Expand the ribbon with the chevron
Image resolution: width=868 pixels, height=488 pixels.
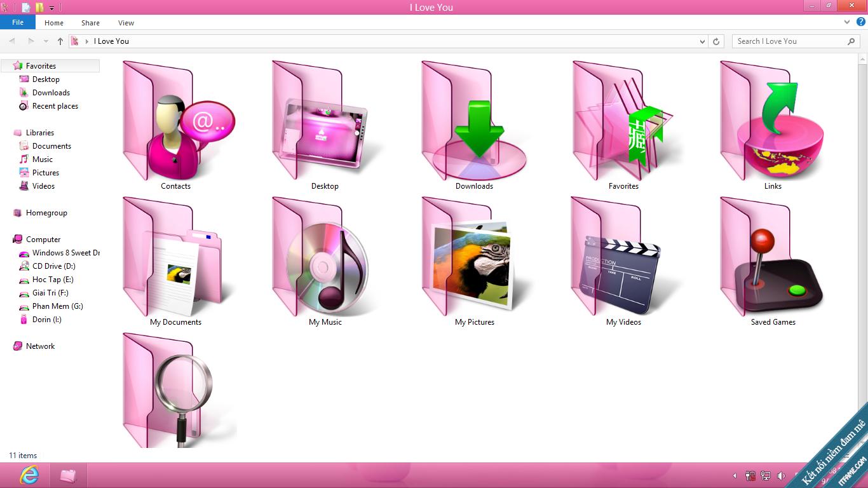click(x=847, y=22)
